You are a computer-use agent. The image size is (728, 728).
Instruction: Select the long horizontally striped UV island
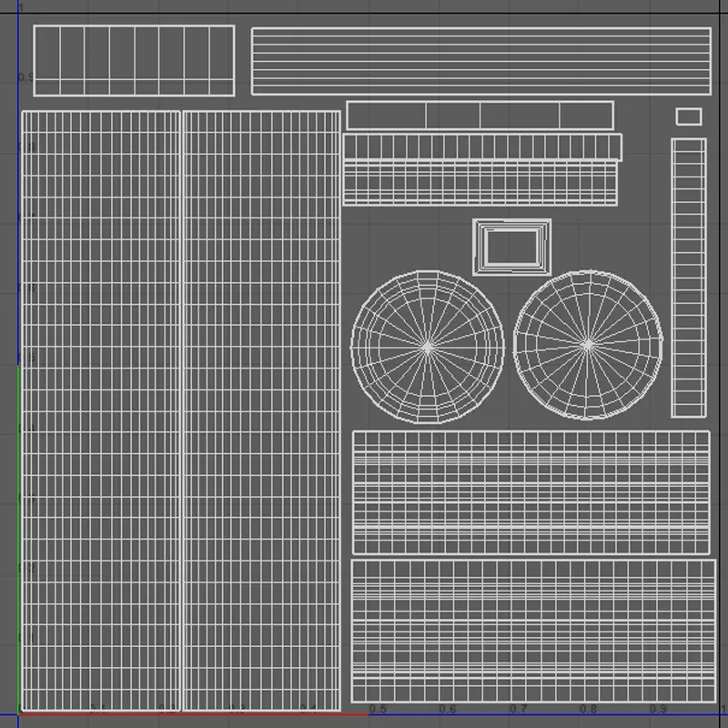pos(481,61)
